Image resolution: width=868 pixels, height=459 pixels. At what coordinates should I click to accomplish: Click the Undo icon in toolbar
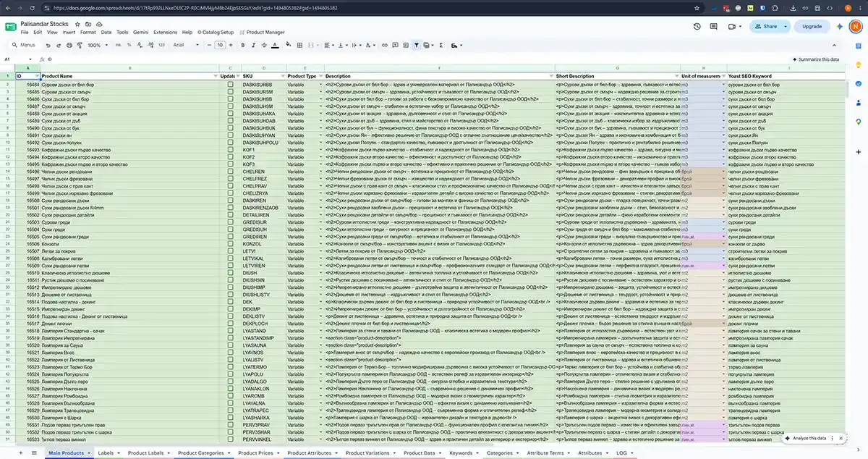(x=48, y=45)
